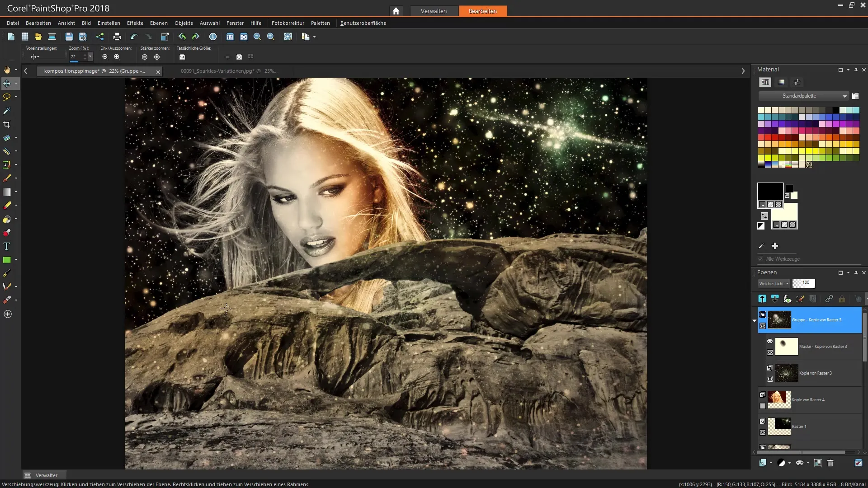Click the Verwalter button at bottom
Viewport: 868px width, 488px height.
44,475
